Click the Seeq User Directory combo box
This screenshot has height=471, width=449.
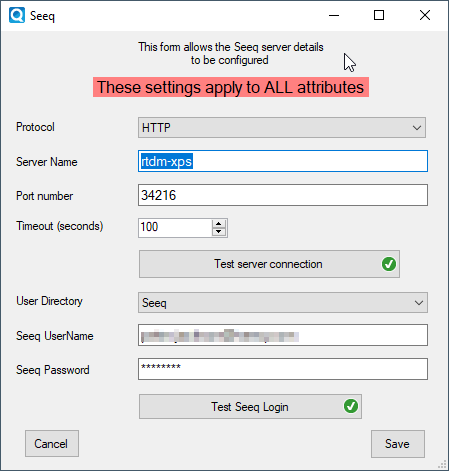click(283, 303)
